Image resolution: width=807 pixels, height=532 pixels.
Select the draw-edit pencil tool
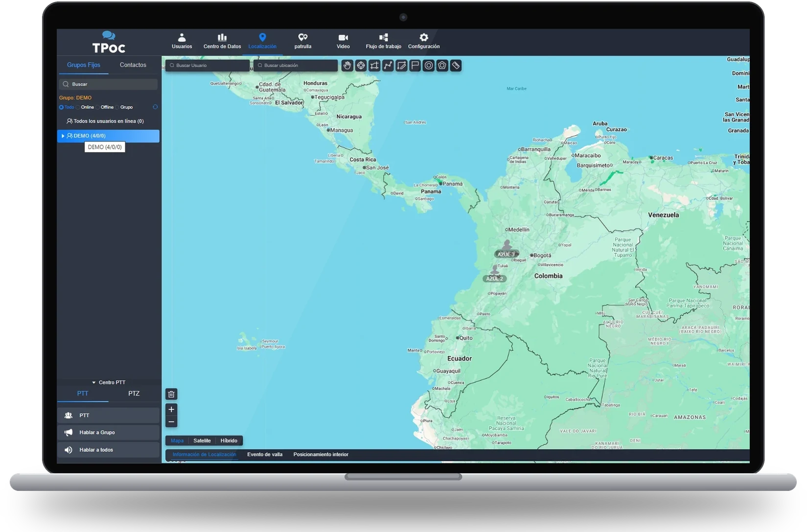pos(401,66)
